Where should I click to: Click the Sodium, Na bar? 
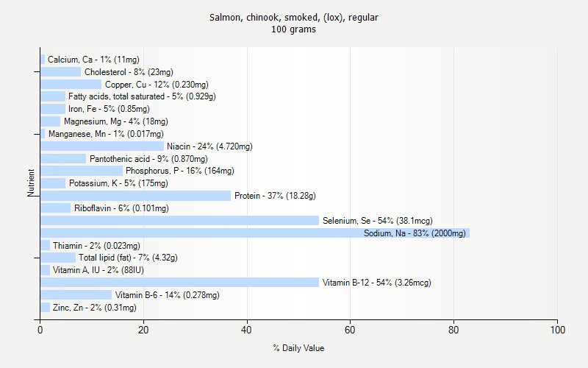(x=254, y=233)
